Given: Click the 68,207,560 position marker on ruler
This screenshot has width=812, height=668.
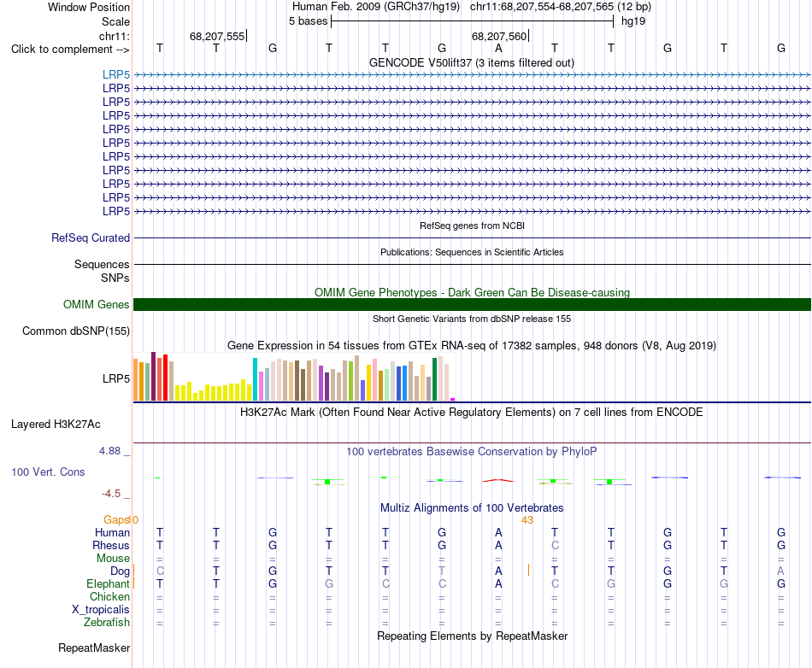Looking at the screenshot, I should click(499, 36).
